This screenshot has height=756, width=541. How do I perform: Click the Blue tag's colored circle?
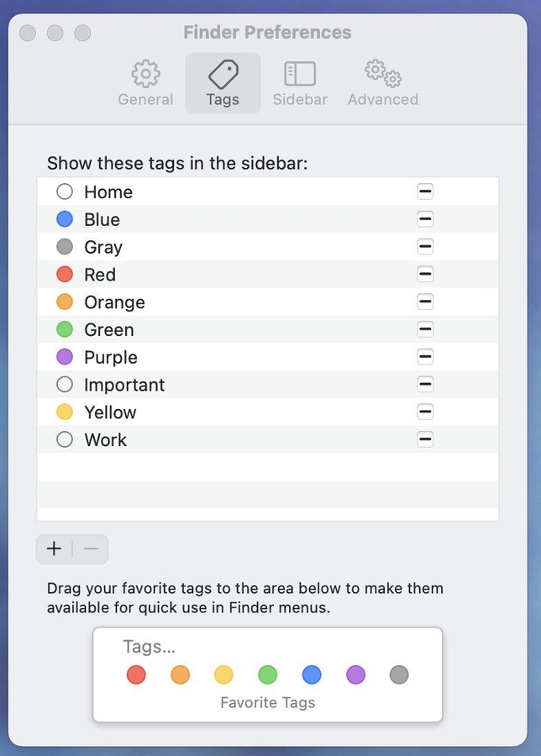click(x=65, y=219)
